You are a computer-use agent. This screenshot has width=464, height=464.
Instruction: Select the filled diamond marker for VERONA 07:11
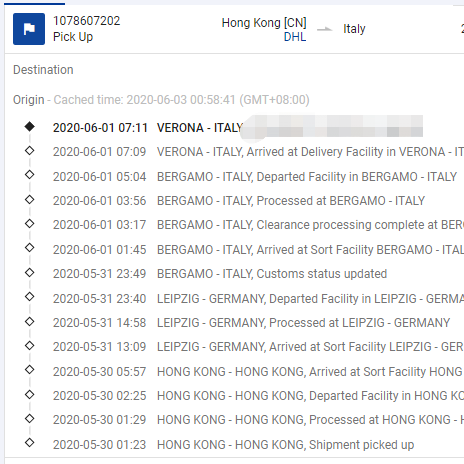pyautogui.click(x=30, y=126)
